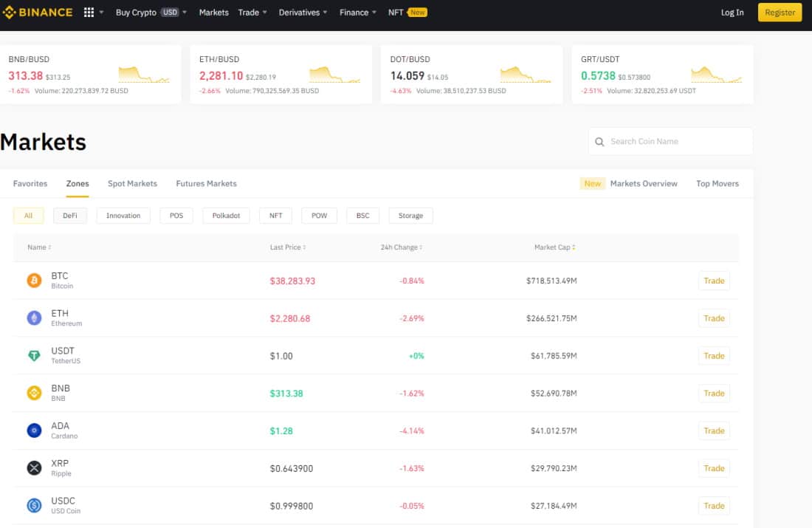Click the Ripple XRP coin icon
The height and width of the screenshot is (528, 812).
32,468
